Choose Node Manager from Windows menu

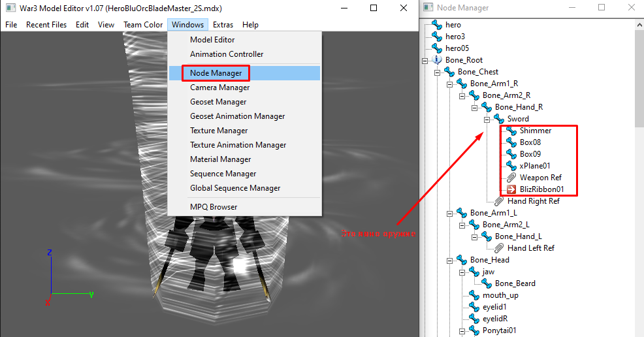pos(244,73)
